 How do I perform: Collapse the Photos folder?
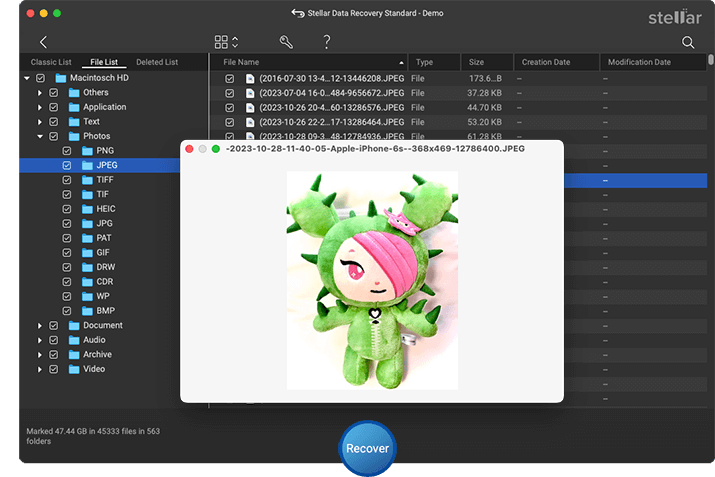[x=40, y=136]
